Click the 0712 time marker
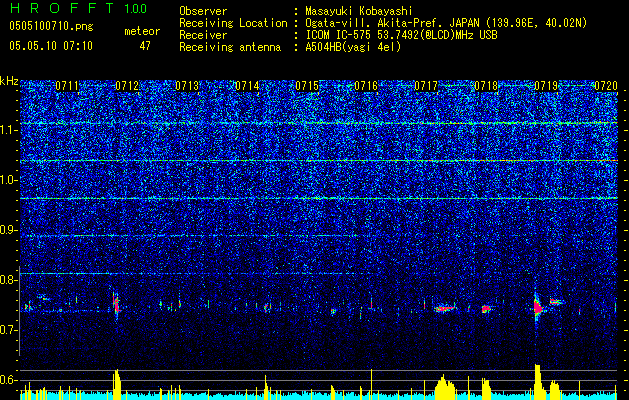Viewport: 629px width, 400px height. click(127, 86)
